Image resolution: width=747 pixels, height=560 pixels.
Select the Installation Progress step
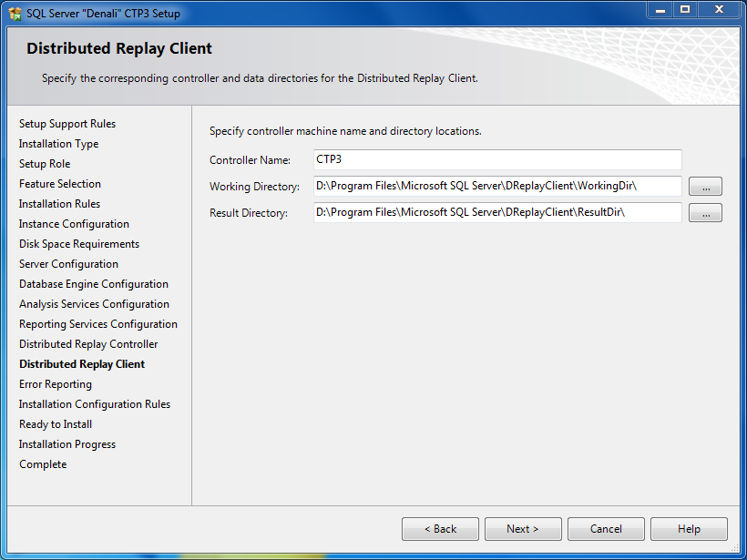(x=67, y=444)
